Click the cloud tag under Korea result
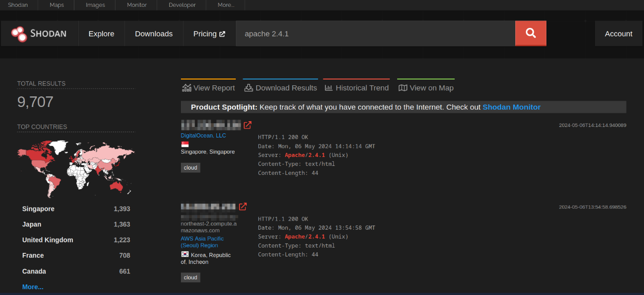Image resolution: width=644 pixels, height=295 pixels. [x=190, y=277]
